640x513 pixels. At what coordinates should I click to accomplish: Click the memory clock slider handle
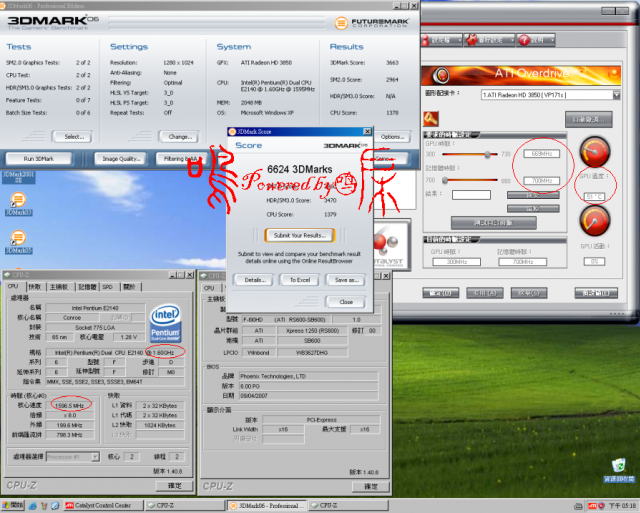pyautogui.click(x=445, y=180)
